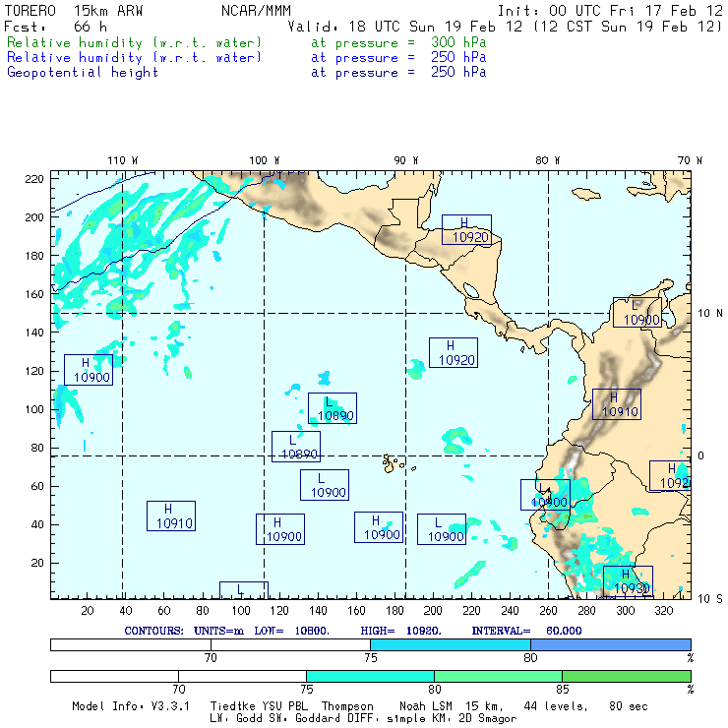Click the Galapagos Islands on the map
This screenshot has width=728, height=728.
(x=394, y=461)
